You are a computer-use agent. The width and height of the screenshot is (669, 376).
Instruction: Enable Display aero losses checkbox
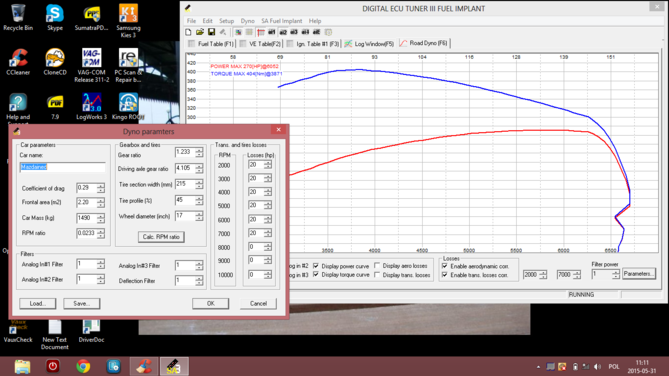click(x=377, y=266)
